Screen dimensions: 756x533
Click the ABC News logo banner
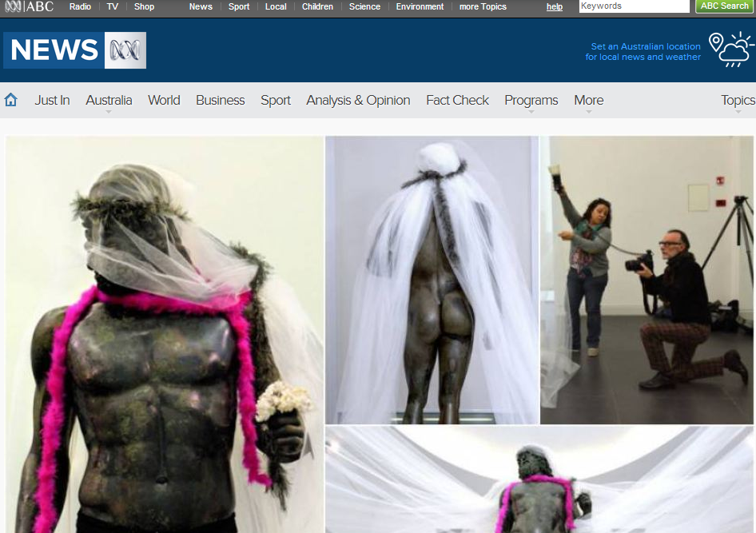75,50
